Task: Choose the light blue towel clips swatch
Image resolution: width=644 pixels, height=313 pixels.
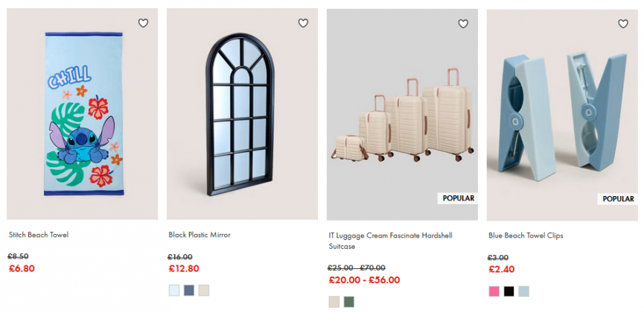Action: [524, 291]
